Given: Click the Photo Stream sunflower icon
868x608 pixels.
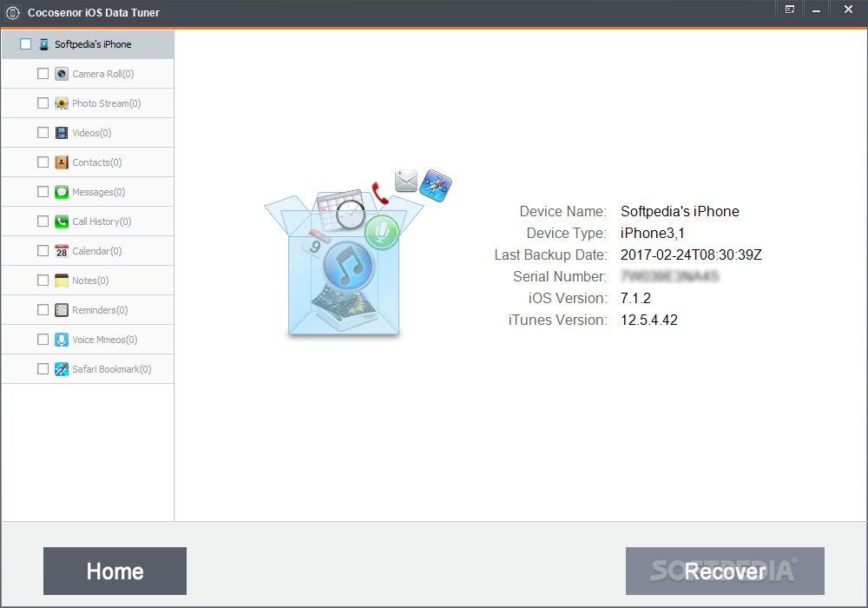Looking at the screenshot, I should 62,103.
